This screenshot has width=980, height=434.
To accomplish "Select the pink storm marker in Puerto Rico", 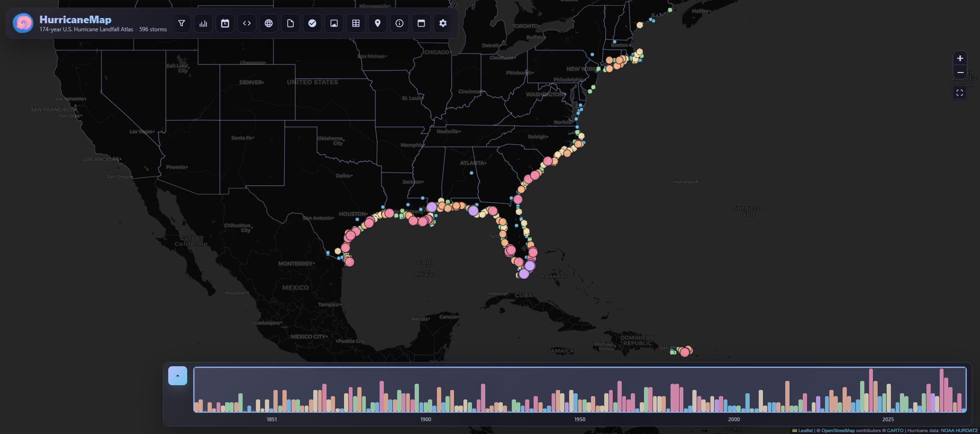I will 684,352.
